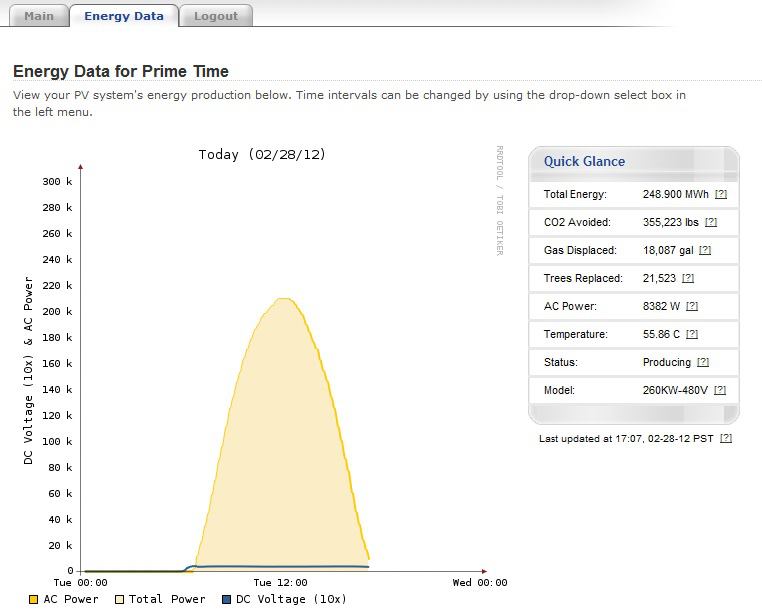Open help beside Last updated timestamp

pyautogui.click(x=726, y=438)
